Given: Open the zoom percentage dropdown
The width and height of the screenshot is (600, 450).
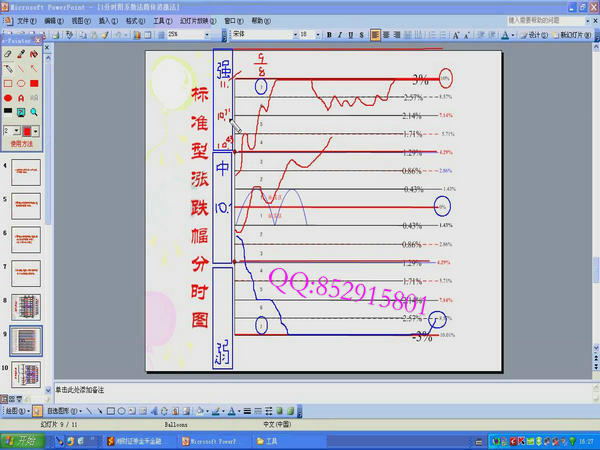Looking at the screenshot, I should (x=209, y=34).
